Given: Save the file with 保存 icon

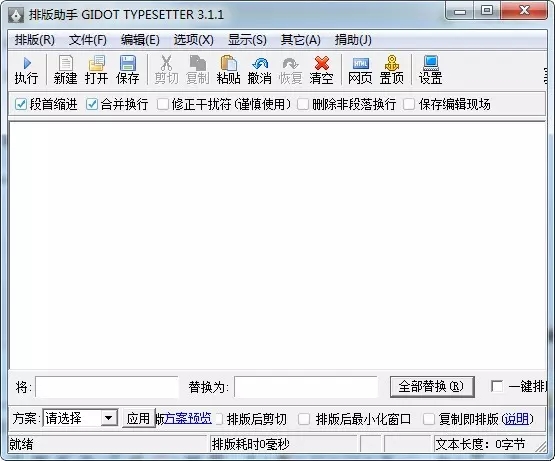Looking at the screenshot, I should click(x=127, y=70).
